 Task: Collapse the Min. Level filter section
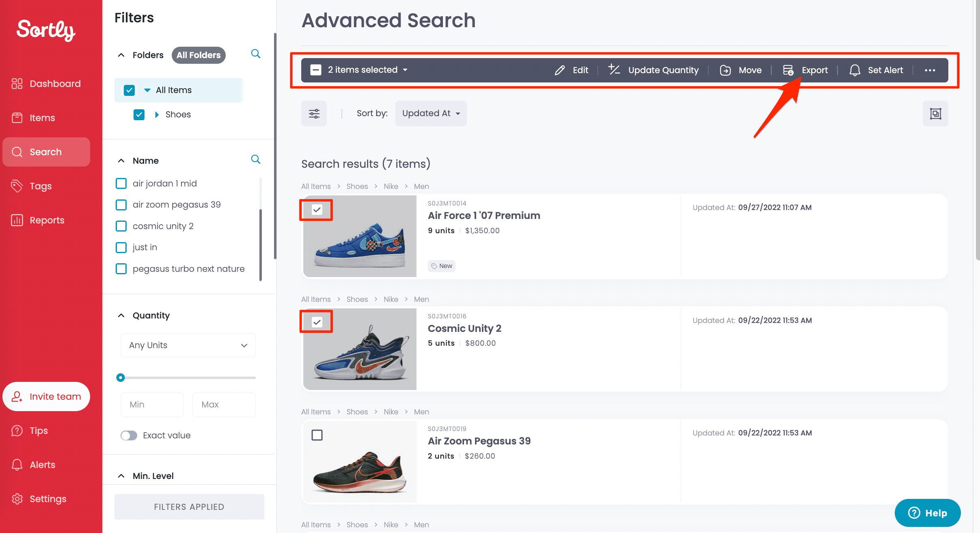click(121, 476)
